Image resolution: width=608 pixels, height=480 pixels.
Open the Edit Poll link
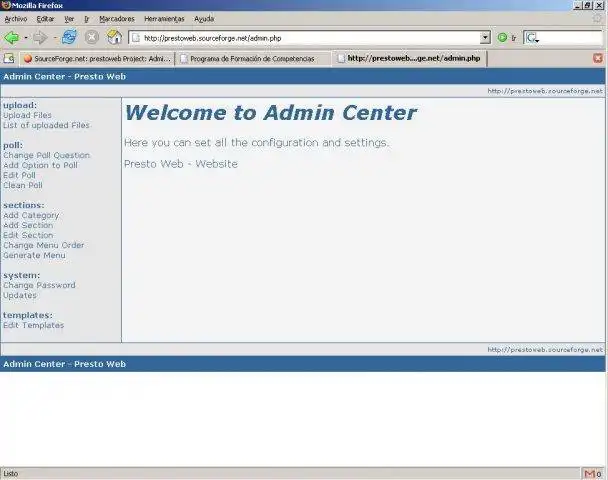click(x=19, y=175)
